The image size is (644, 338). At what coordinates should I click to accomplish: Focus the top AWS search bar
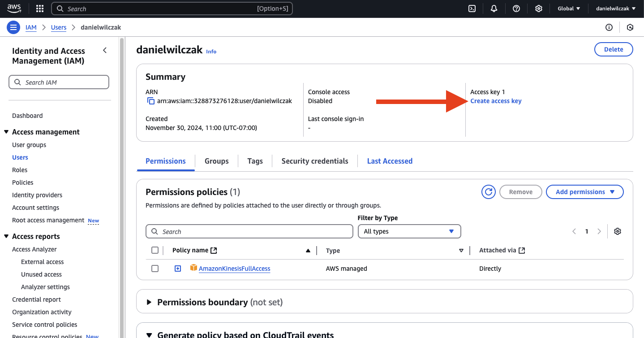pyautogui.click(x=172, y=9)
